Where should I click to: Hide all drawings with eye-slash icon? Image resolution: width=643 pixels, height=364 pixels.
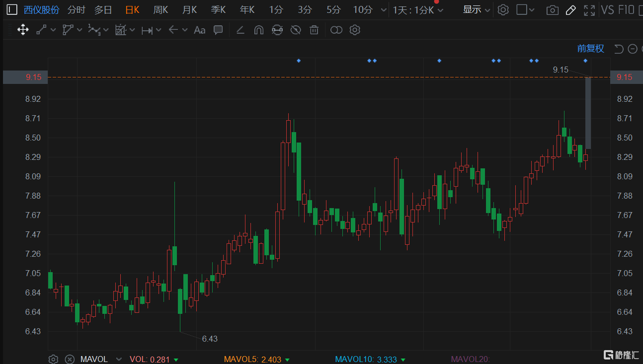[296, 30]
